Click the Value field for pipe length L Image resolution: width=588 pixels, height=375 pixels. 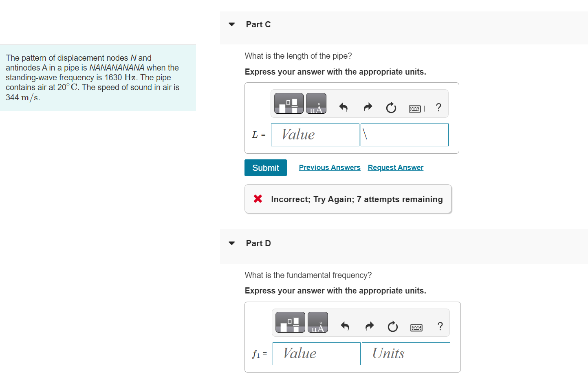315,135
